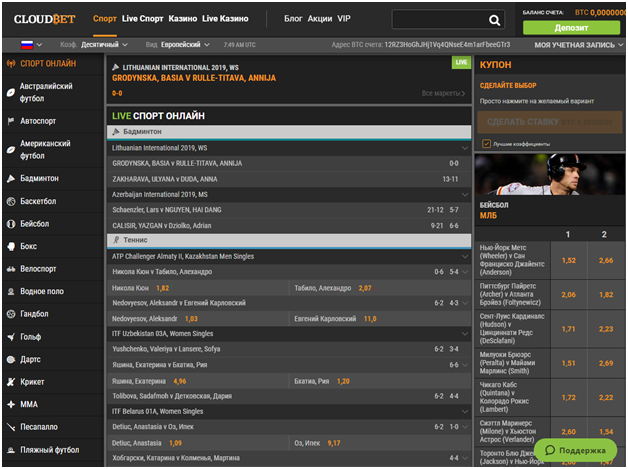This screenshot has width=628, height=469.
Task: Open the Десятичный odds format dropdown
Action: click(104, 45)
